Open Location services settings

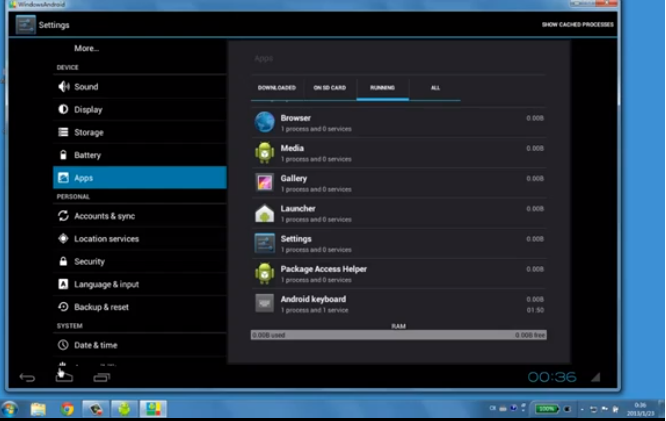[x=106, y=239]
